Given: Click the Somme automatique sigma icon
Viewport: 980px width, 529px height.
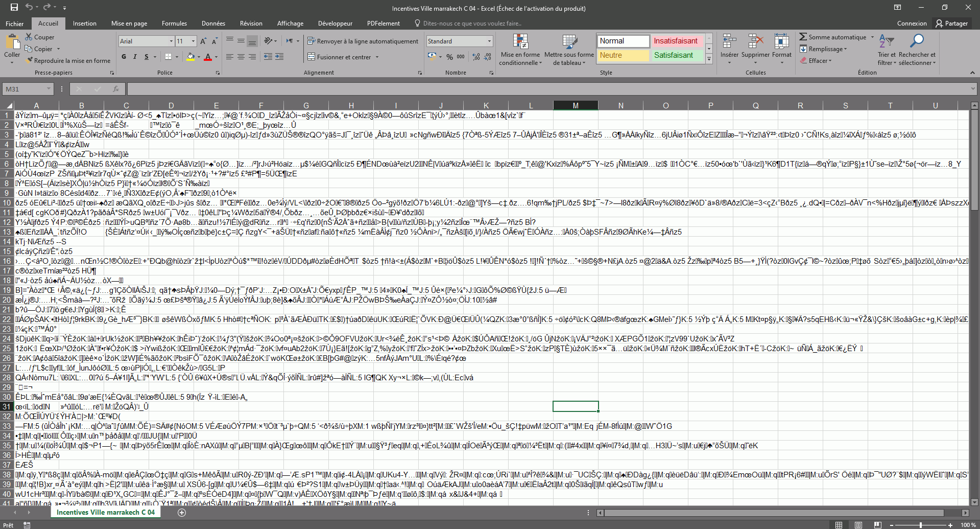Looking at the screenshot, I should (x=803, y=37).
